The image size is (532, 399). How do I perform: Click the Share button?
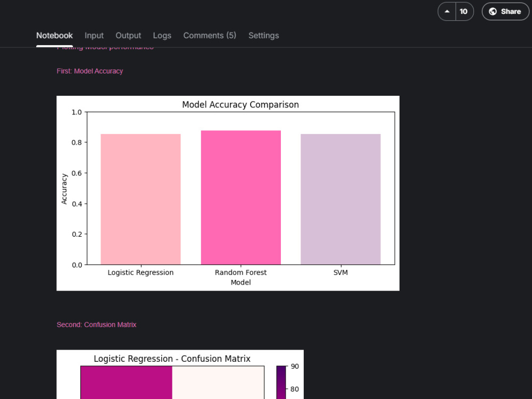click(x=505, y=12)
